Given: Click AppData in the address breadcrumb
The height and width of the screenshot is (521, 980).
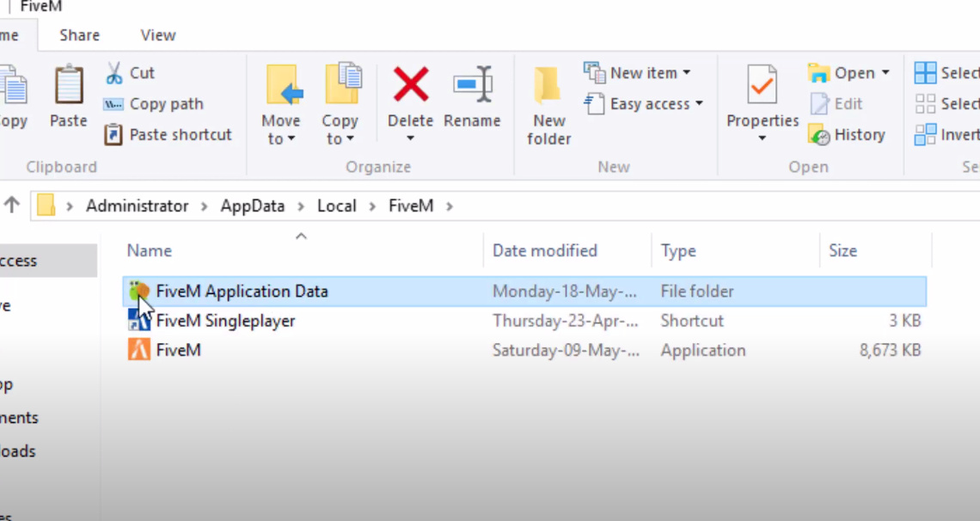Looking at the screenshot, I should coord(252,206).
